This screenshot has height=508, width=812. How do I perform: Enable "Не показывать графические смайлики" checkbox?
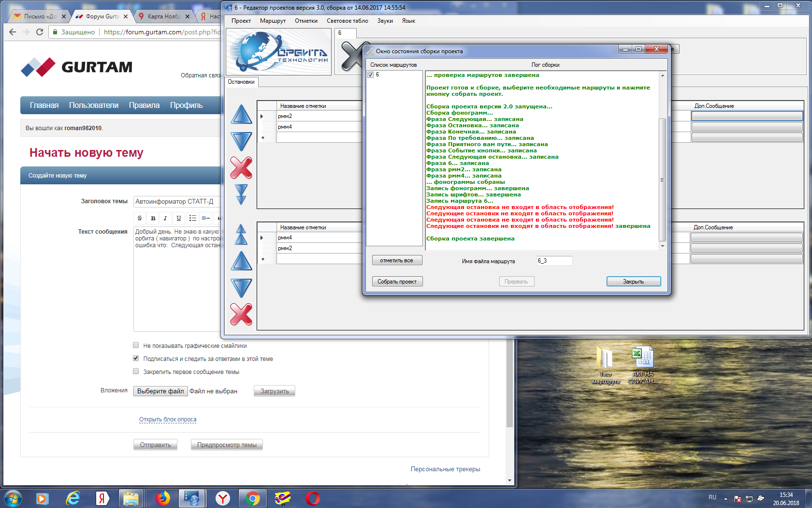[x=136, y=345]
